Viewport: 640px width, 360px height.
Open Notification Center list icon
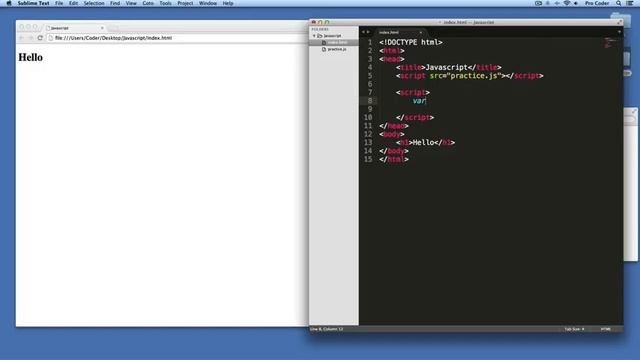(x=630, y=3)
